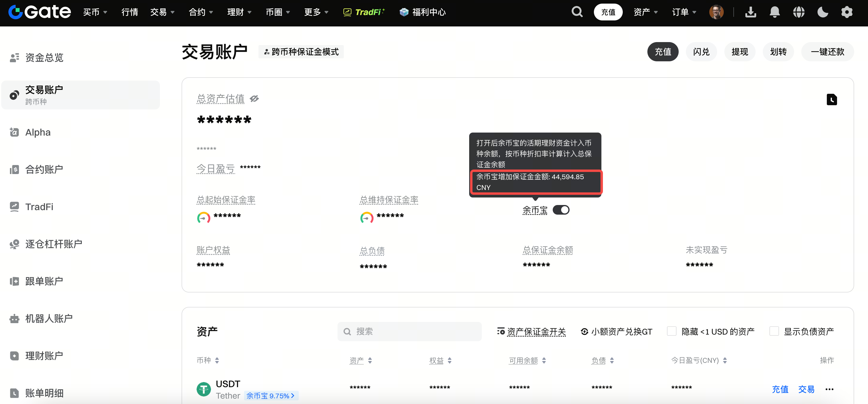Go to the 行情 menu item
The height and width of the screenshot is (404, 868).
(130, 12)
